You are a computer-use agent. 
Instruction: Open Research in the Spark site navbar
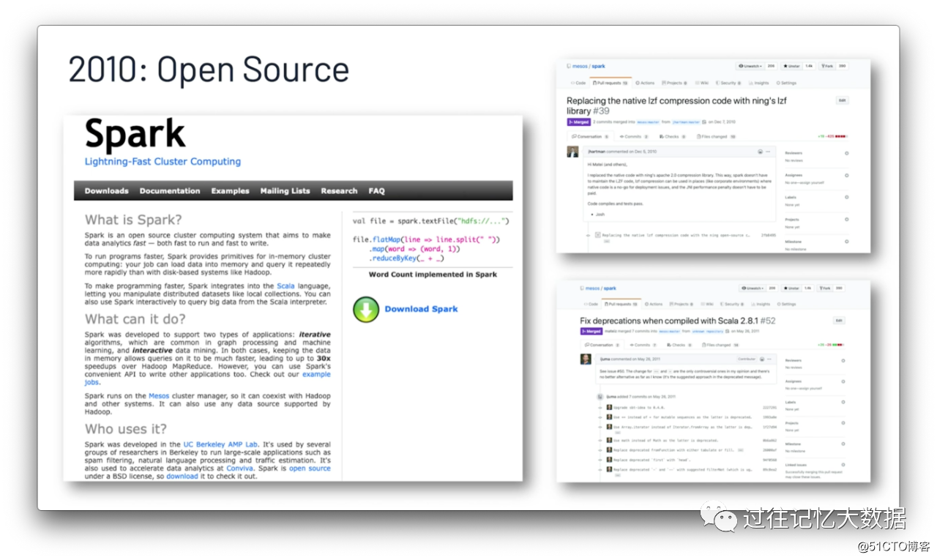pos(339,191)
